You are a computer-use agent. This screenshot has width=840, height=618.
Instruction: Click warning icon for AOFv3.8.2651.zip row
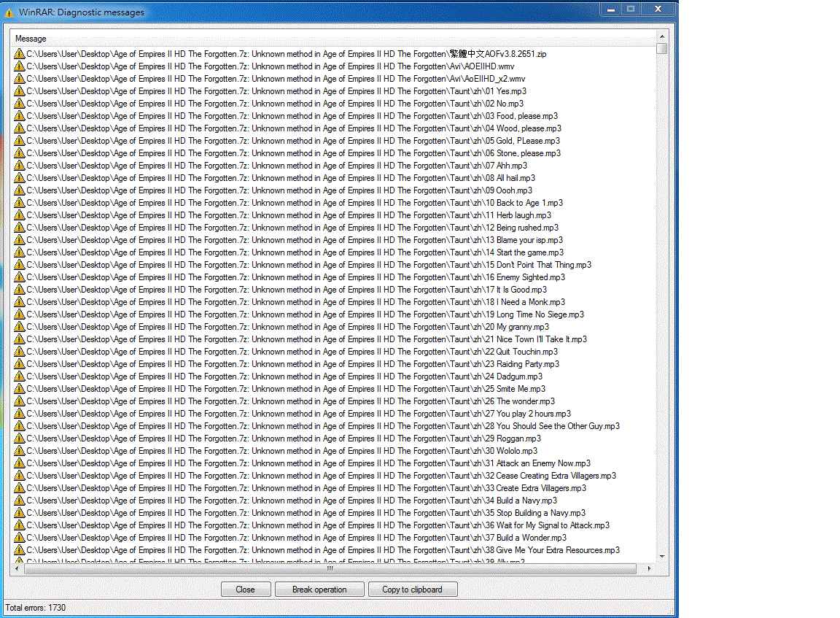coord(19,53)
